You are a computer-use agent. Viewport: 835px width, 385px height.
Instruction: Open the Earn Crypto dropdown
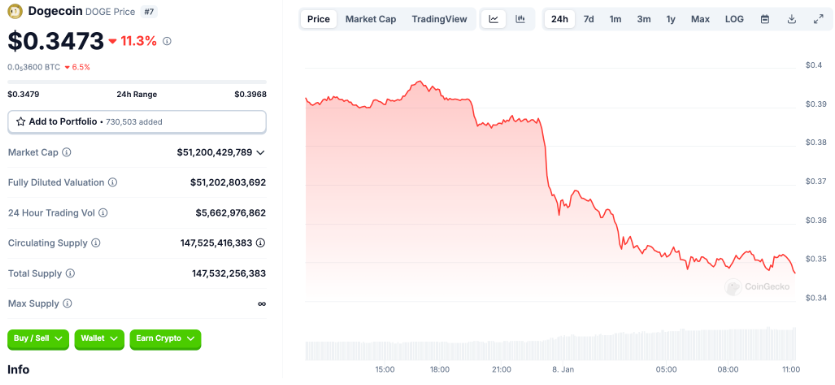[165, 339]
